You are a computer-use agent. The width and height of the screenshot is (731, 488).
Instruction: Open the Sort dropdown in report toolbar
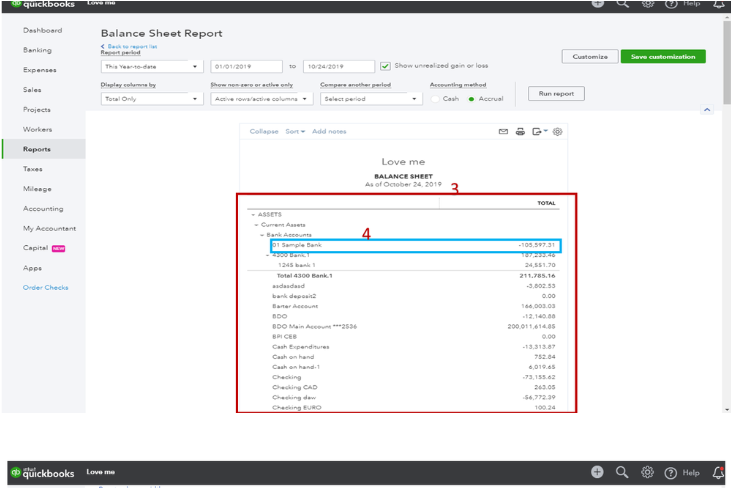[x=295, y=131]
